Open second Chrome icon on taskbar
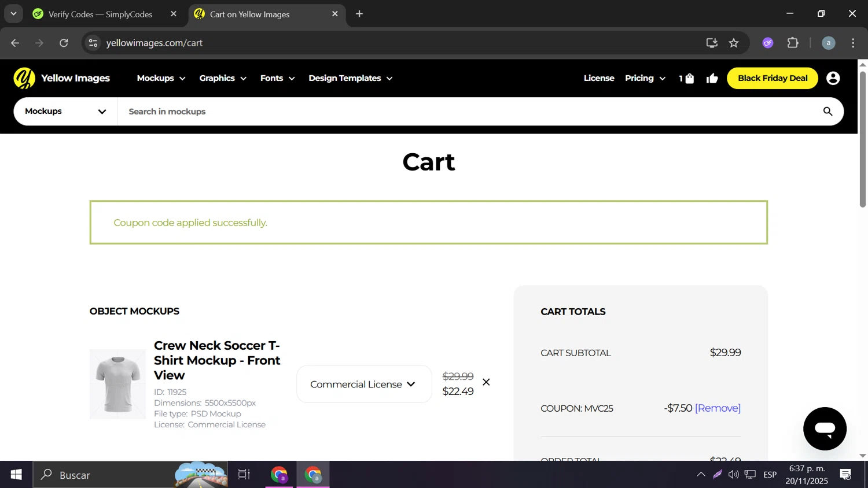Screen dimensions: 868x488 (313, 475)
